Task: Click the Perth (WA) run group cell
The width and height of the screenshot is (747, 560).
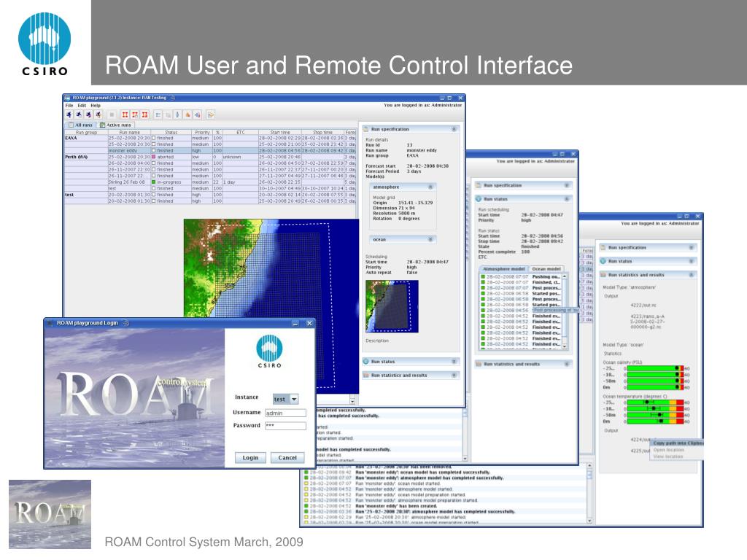Action: 86,157
